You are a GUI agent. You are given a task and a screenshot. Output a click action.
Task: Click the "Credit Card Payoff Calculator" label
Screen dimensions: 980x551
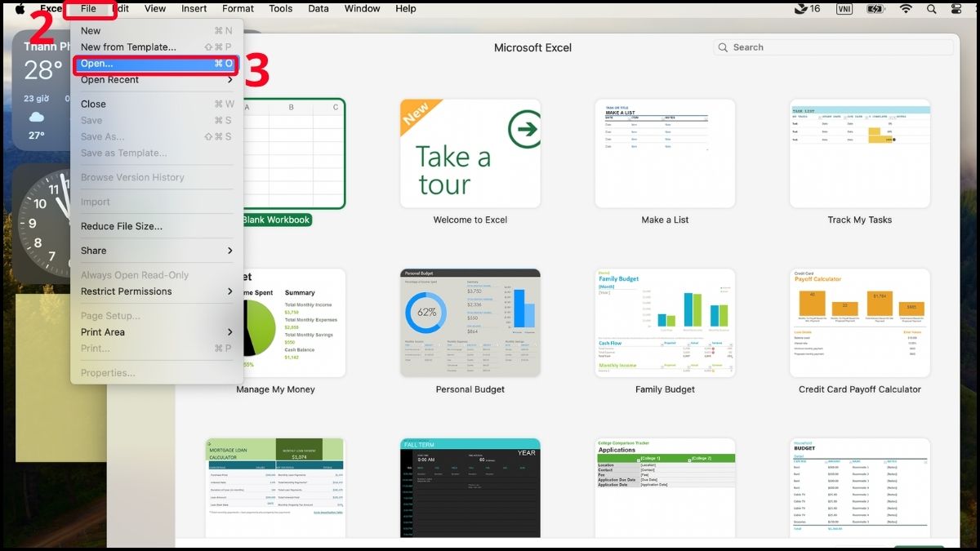860,389
